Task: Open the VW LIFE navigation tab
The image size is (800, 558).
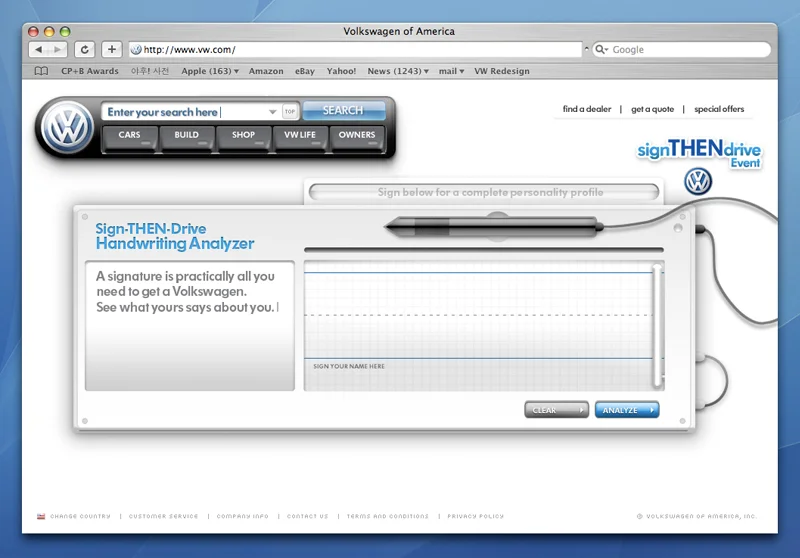Action: point(300,137)
